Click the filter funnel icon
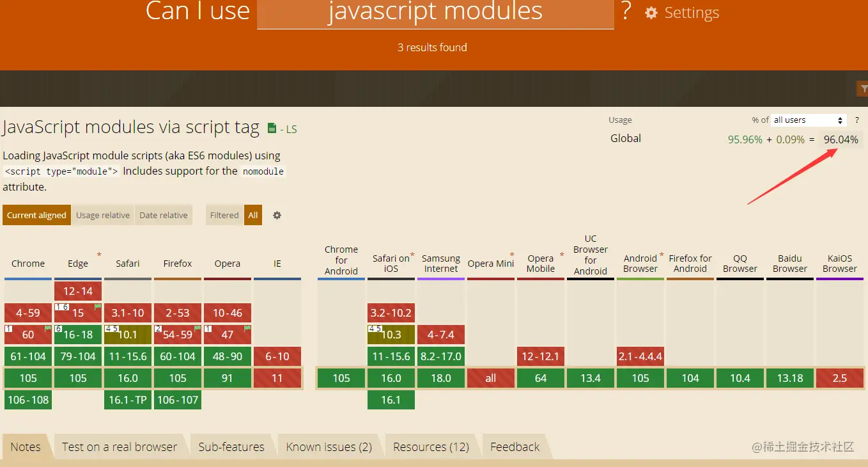 [x=862, y=88]
